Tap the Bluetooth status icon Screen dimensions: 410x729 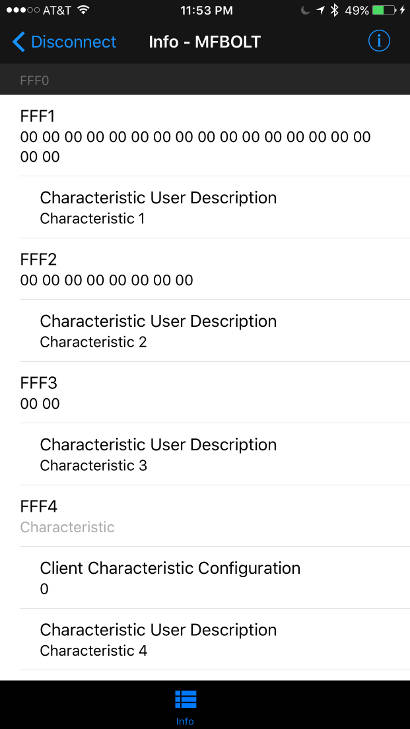[334, 10]
